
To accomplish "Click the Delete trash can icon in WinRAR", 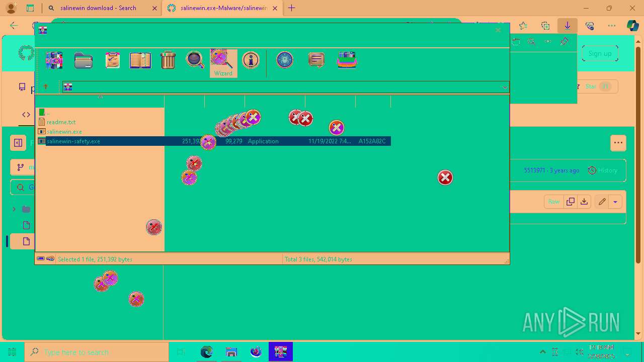I will [x=168, y=60].
